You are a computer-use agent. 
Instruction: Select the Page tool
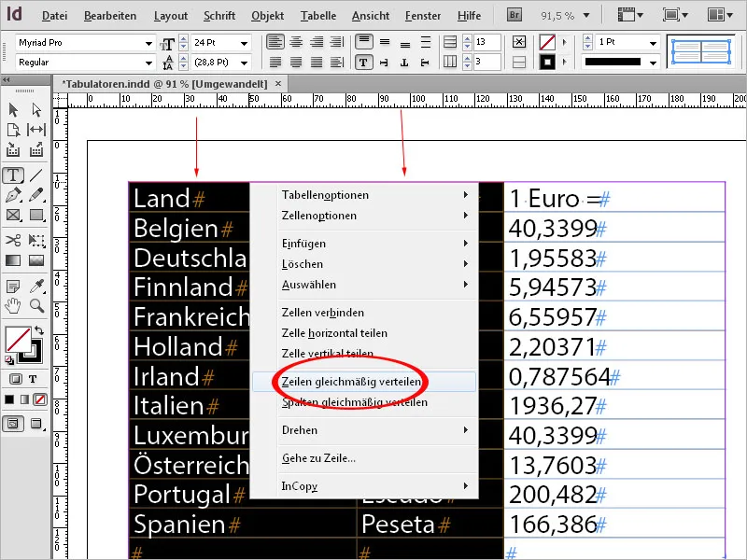pos(13,130)
